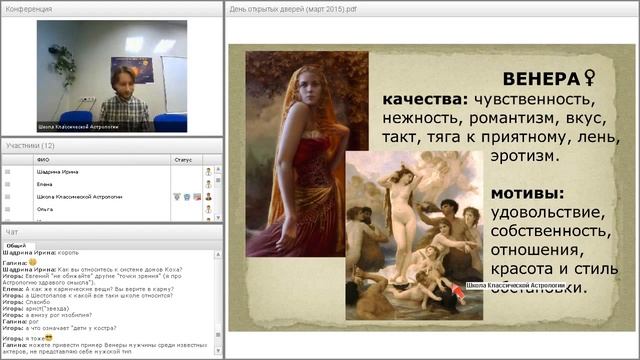The width and height of the screenshot is (640, 360).
Task: Click Елена's user avatar icon
Action: click(x=209, y=184)
